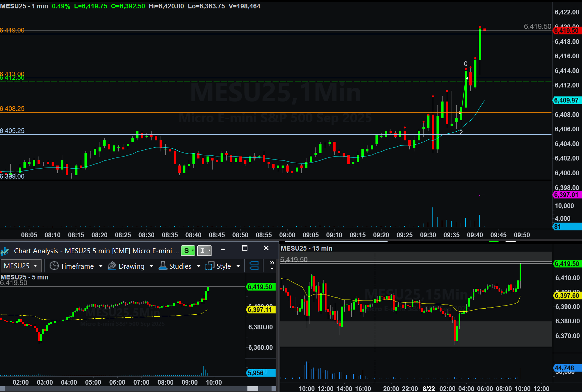Click the red 6,419.50 price label on 1-min axis
Viewport: 582px width, 392px height.
click(567, 30)
